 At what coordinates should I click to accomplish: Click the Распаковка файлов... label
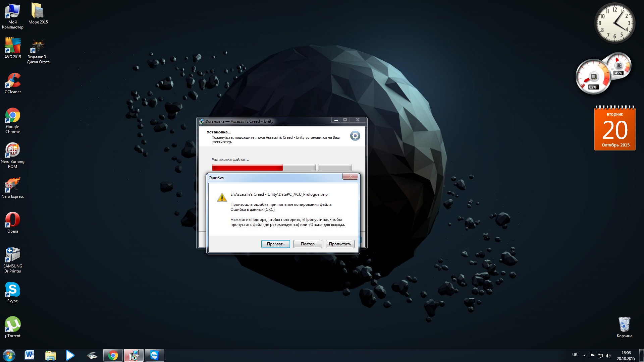point(230,160)
